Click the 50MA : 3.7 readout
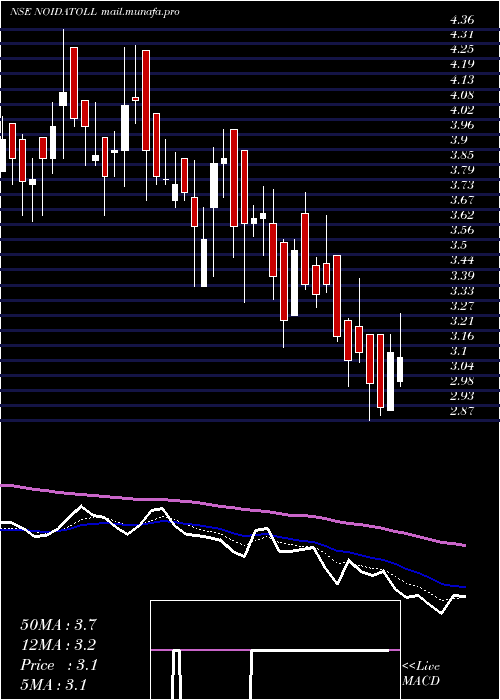Viewport: 500px width, 700px height. coord(58,624)
